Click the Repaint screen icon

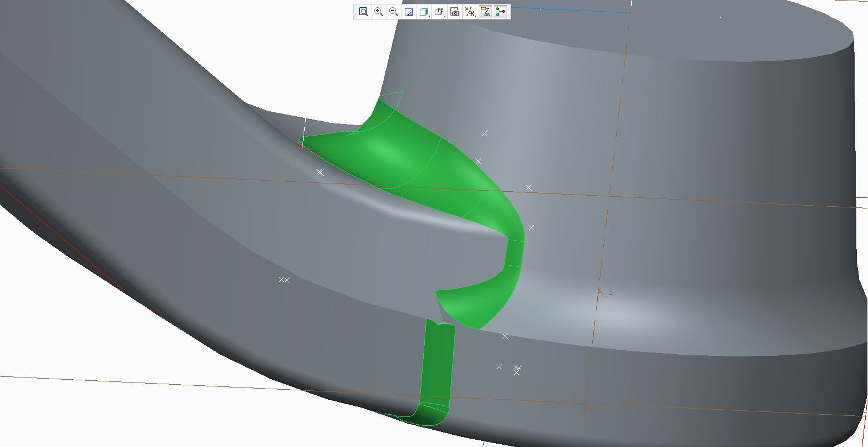click(409, 12)
